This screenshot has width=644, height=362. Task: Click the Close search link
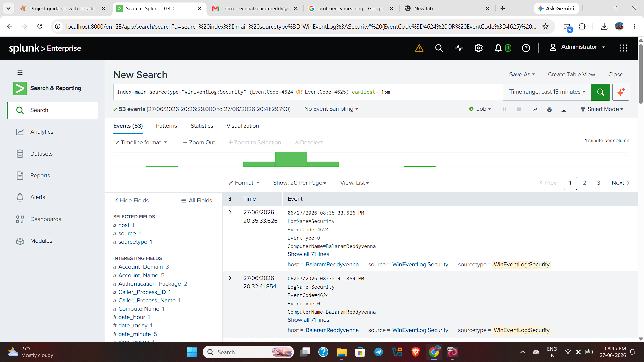click(x=615, y=74)
